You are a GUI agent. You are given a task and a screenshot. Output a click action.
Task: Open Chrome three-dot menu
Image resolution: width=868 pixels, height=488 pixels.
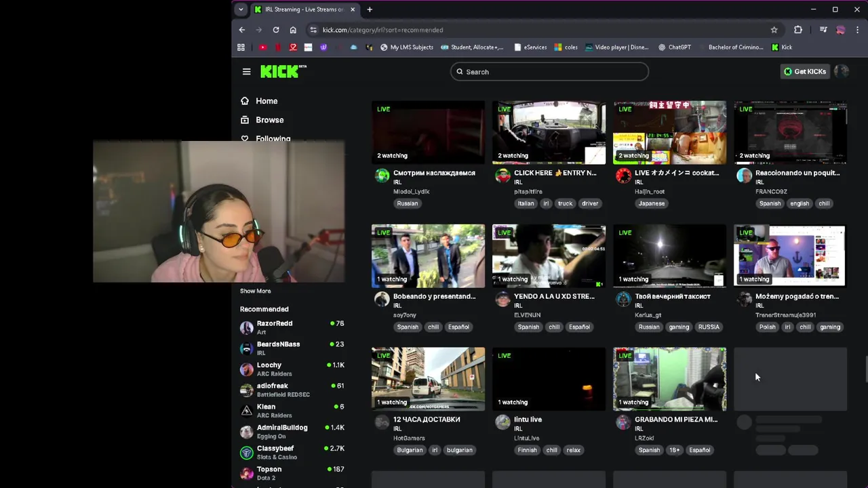858,30
